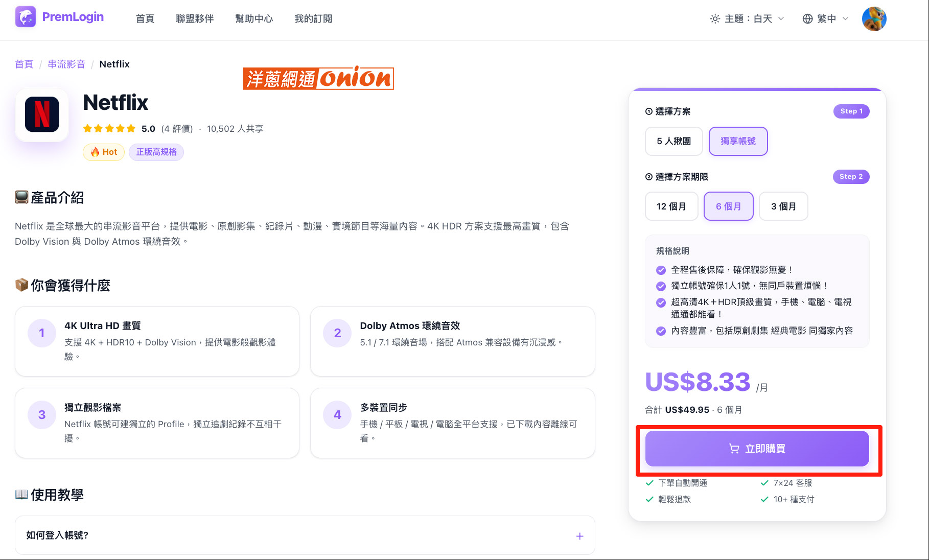Open the user avatar menu
Image resolution: width=929 pixels, height=560 pixels.
click(874, 19)
